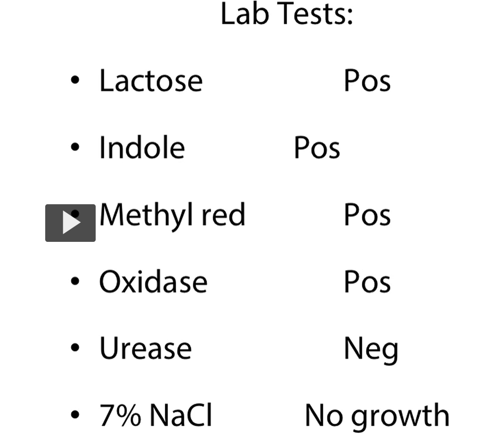Select the Urease test label
This screenshot has height=448, width=495.
(145, 348)
